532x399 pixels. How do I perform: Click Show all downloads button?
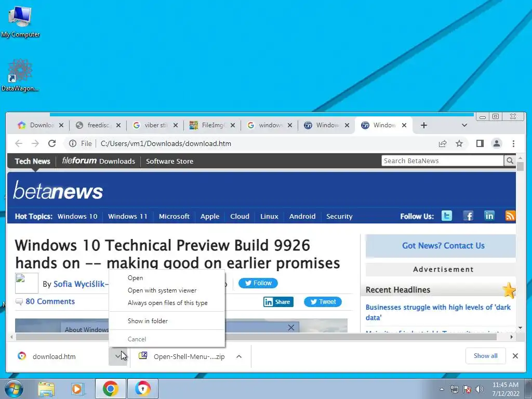[x=486, y=356]
